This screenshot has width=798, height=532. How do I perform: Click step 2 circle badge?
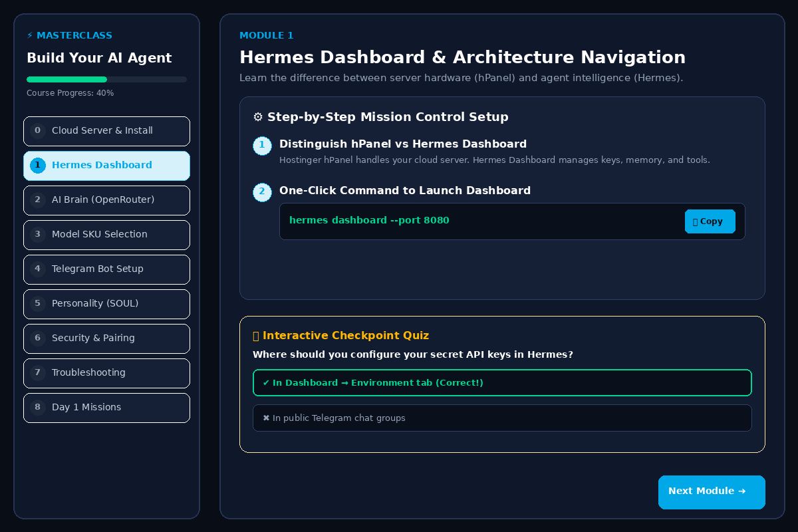click(x=262, y=192)
